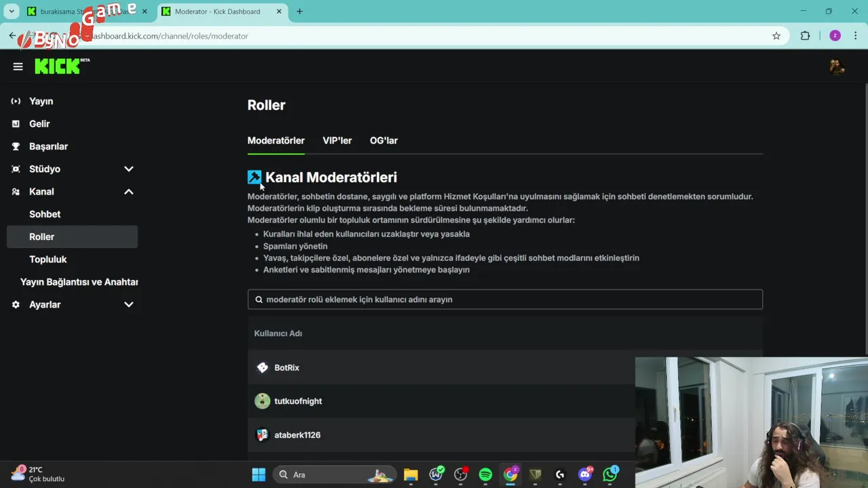868x488 pixels.
Task: Click BotRix avatar icon
Action: [262, 367]
